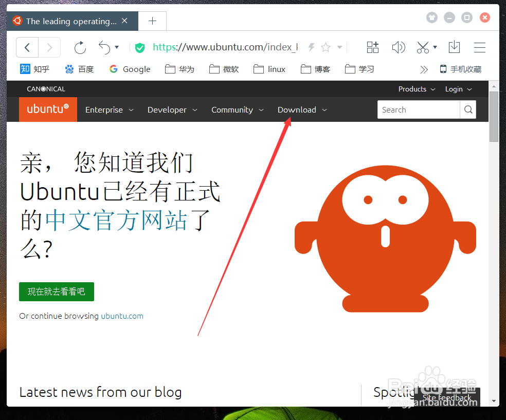This screenshot has width=506, height=420.
Task: Bookmark the page with the star icon
Action: [x=326, y=47]
